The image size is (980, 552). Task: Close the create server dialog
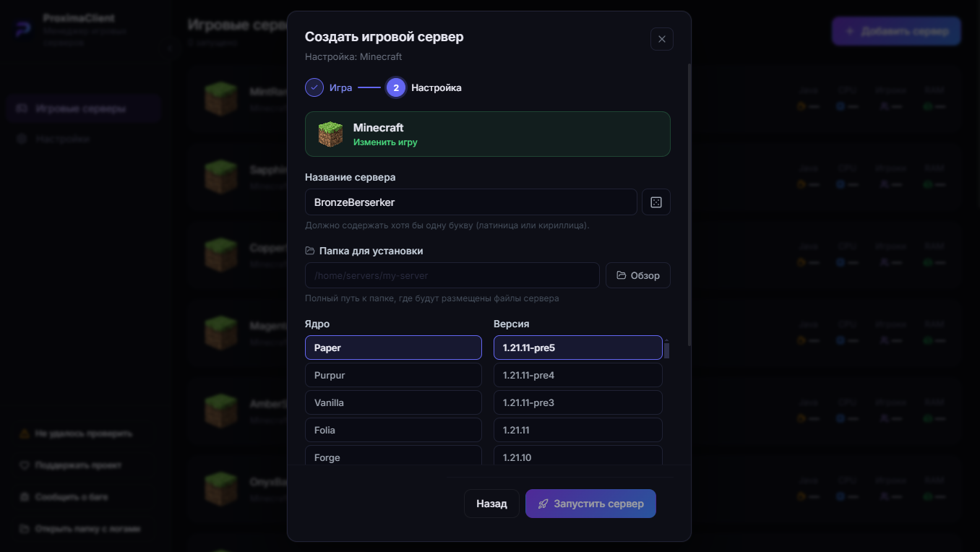click(662, 39)
